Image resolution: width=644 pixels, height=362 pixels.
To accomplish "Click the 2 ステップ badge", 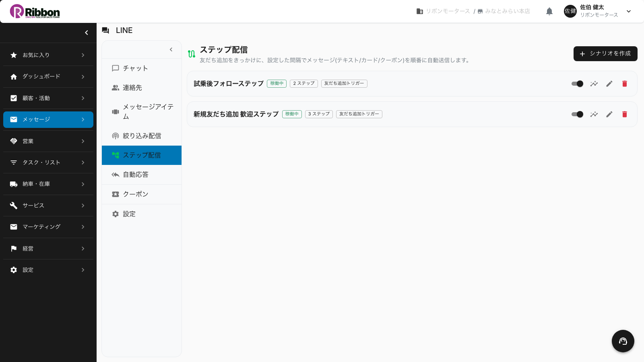I will (x=304, y=84).
